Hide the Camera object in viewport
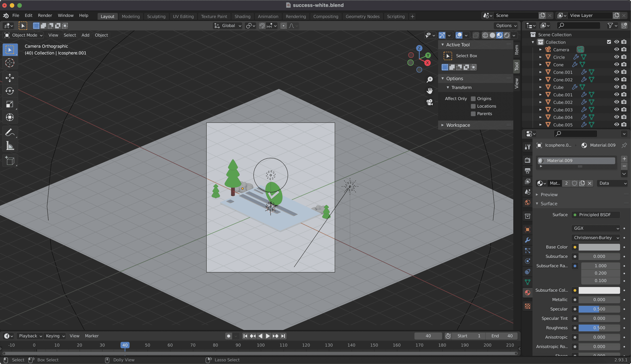 click(x=616, y=49)
